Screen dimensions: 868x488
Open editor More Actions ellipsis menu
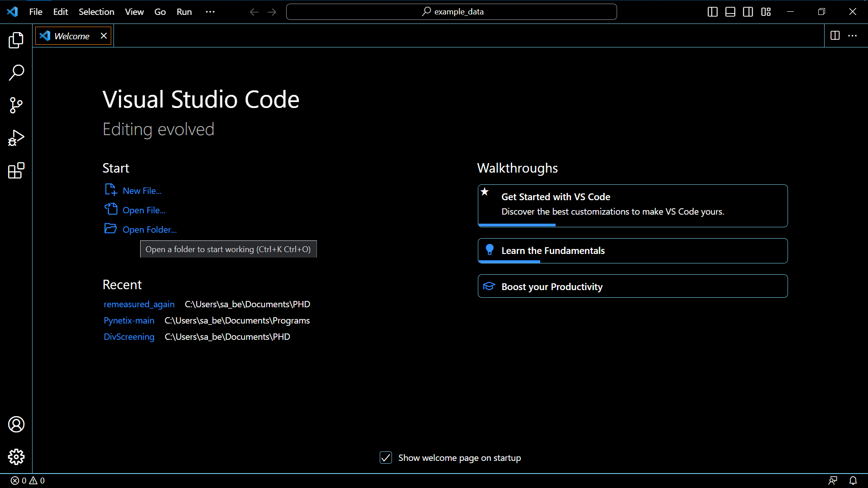[852, 36]
